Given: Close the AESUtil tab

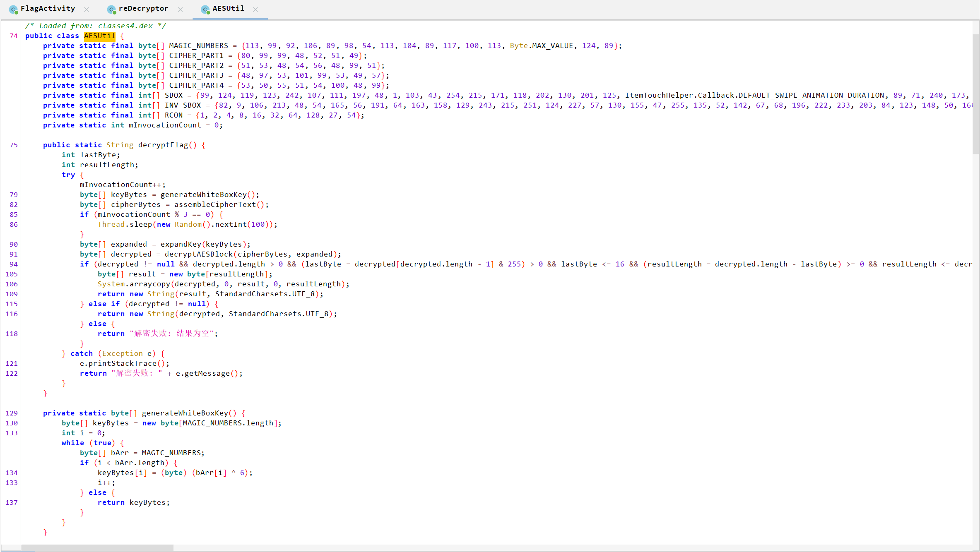Looking at the screenshot, I should point(255,9).
